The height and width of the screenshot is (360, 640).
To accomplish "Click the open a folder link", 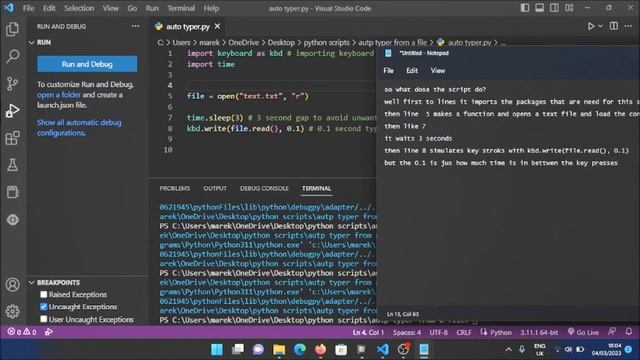I will [59, 95].
